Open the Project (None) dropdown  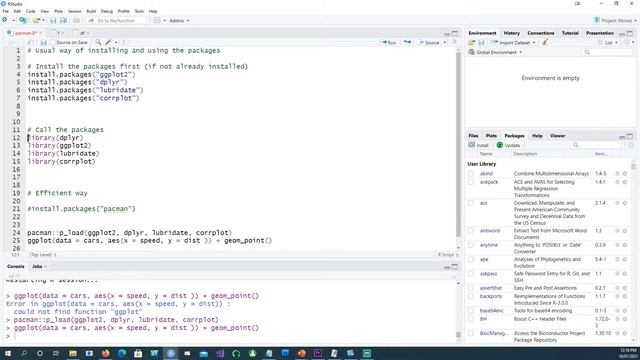pyautogui.click(x=615, y=20)
